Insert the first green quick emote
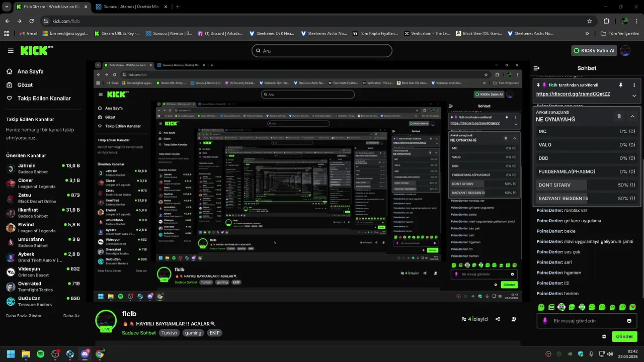Screen dimensions: 644x362 click(x=541, y=307)
